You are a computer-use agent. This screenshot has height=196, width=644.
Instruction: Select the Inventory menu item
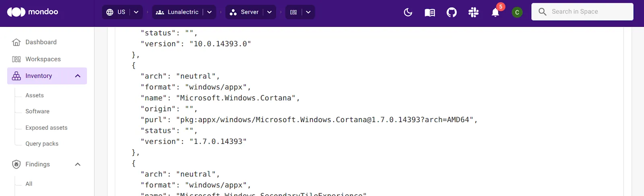click(x=47, y=76)
